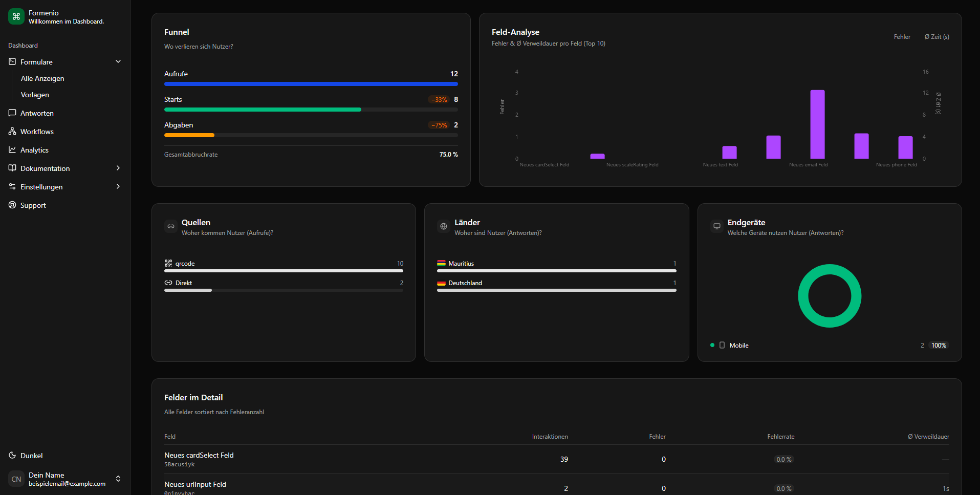The image size is (980, 495).
Task: Click the tall purple email field bar
Action: [817, 124]
